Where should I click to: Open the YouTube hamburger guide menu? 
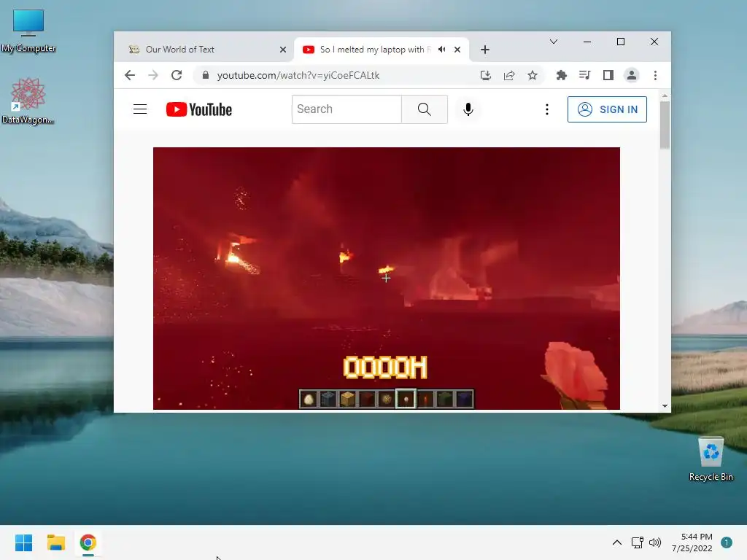click(139, 109)
